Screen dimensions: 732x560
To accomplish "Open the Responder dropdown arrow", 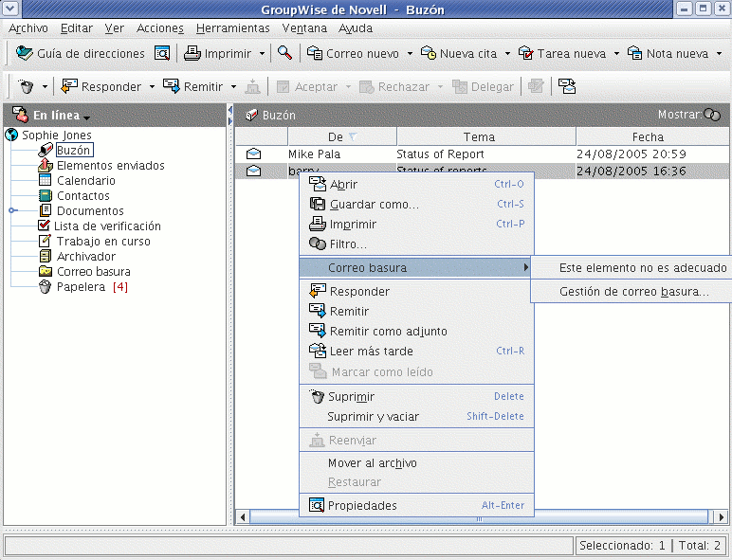I will (x=152, y=87).
